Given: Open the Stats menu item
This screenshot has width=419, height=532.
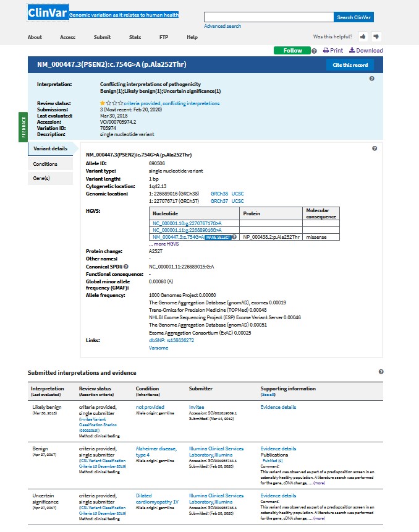Looking at the screenshot, I should click(135, 37).
